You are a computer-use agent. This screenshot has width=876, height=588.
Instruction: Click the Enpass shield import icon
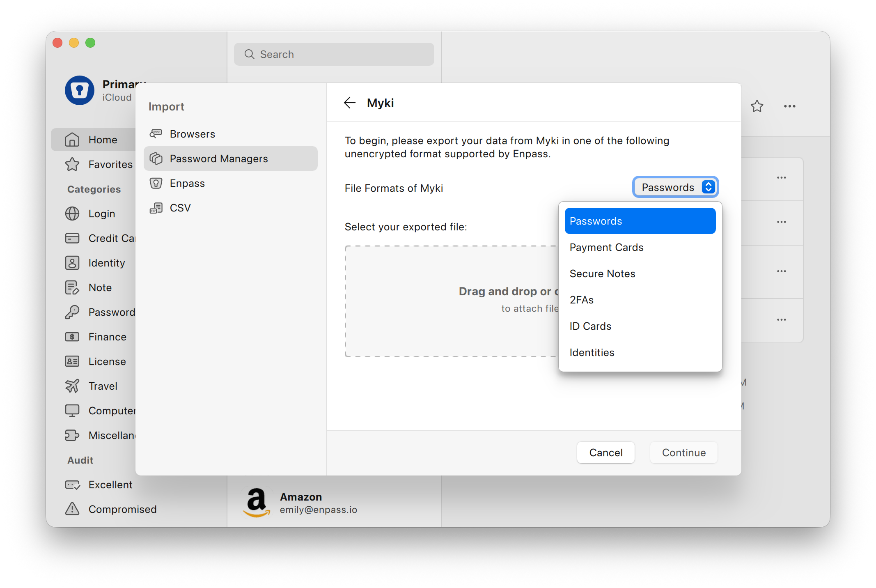point(156,183)
